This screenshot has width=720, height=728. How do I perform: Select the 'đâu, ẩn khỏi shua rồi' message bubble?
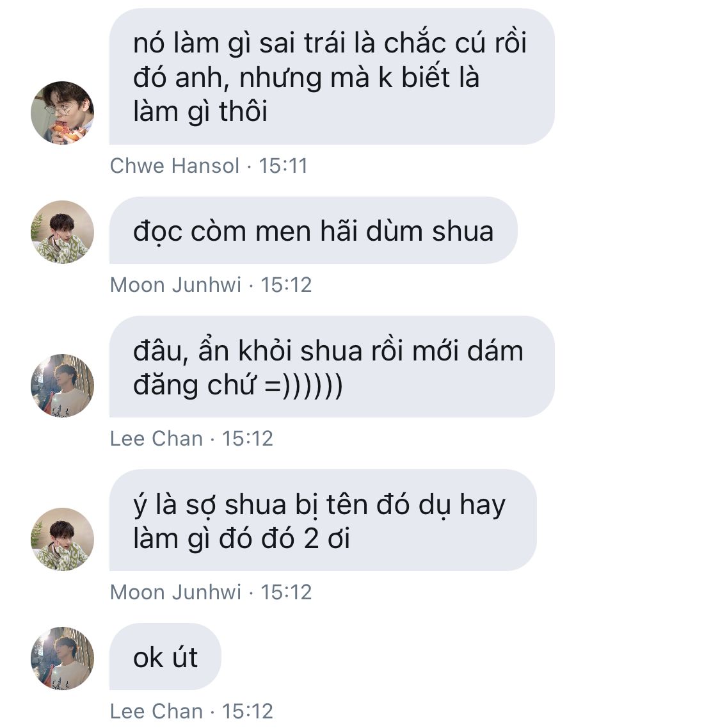click(332, 366)
